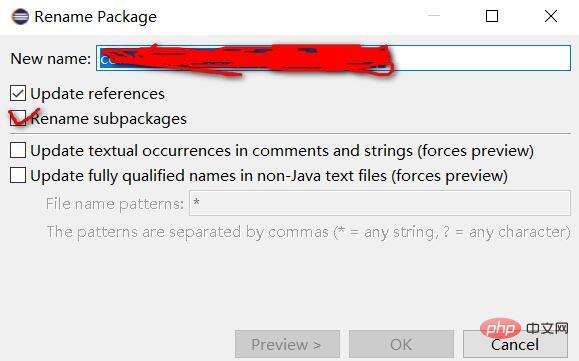Viewport: 579px width, 361px height.
Task: Click the "Update references" label text
Action: (x=97, y=94)
